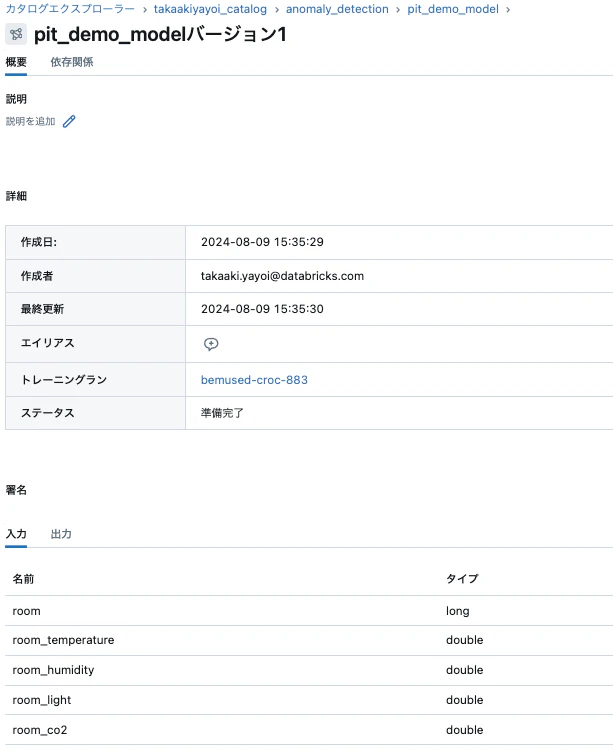Click the double type of room_light
613x751 pixels.
point(465,700)
